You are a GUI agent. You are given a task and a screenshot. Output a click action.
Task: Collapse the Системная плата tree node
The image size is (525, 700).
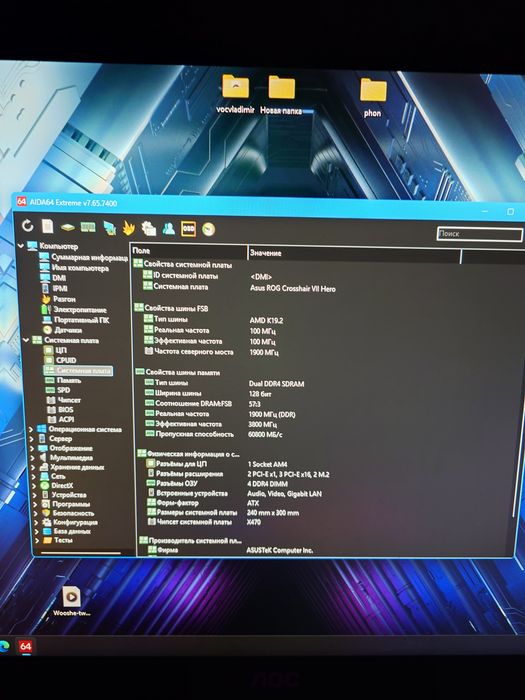point(25,340)
